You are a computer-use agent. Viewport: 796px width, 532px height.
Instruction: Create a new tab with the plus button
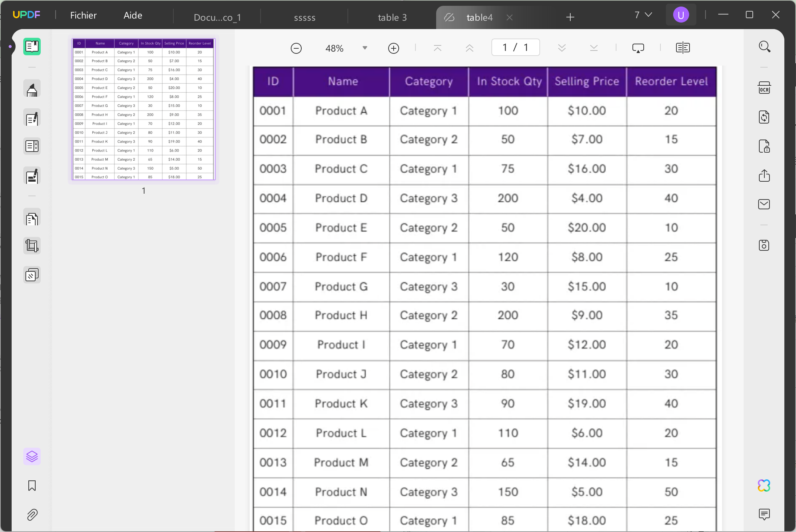coord(570,17)
